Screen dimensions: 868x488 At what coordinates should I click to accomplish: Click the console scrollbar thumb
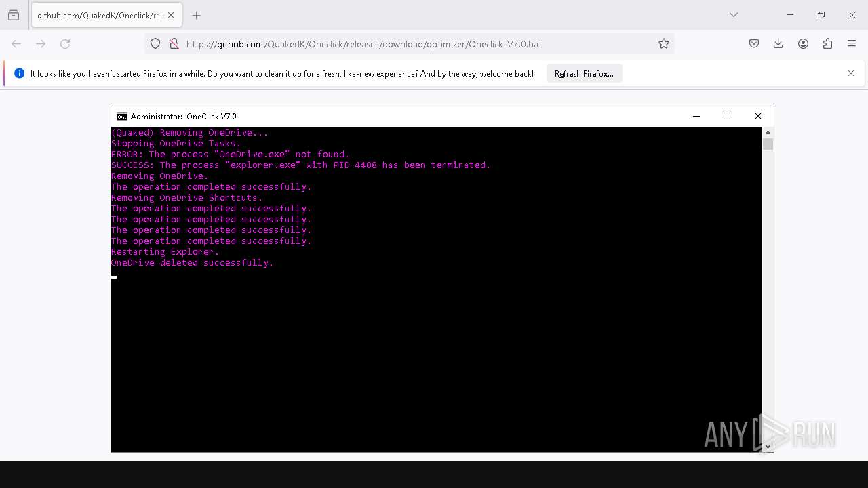coord(768,144)
